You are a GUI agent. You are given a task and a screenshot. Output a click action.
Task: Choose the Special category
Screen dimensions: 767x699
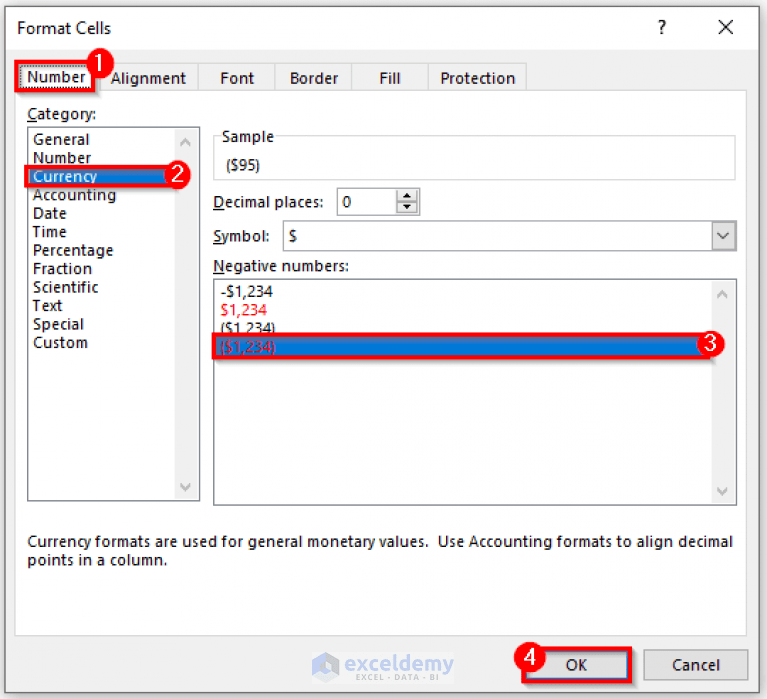click(x=101, y=324)
